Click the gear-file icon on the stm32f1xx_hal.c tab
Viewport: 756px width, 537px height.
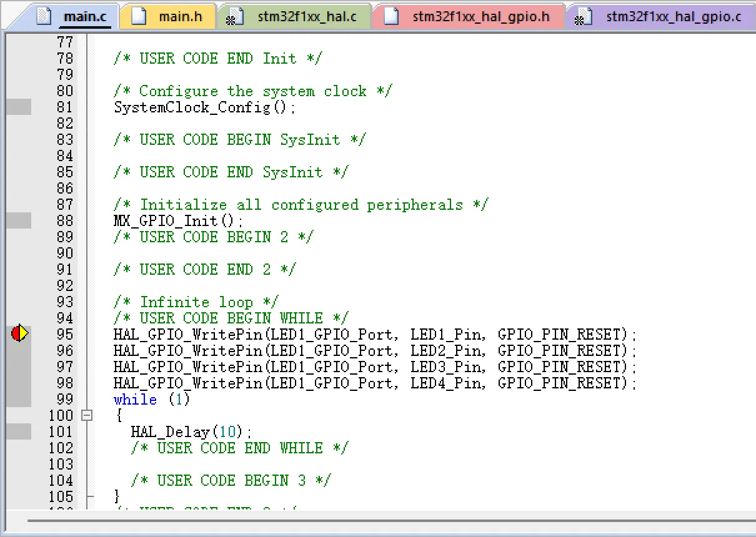(x=233, y=16)
